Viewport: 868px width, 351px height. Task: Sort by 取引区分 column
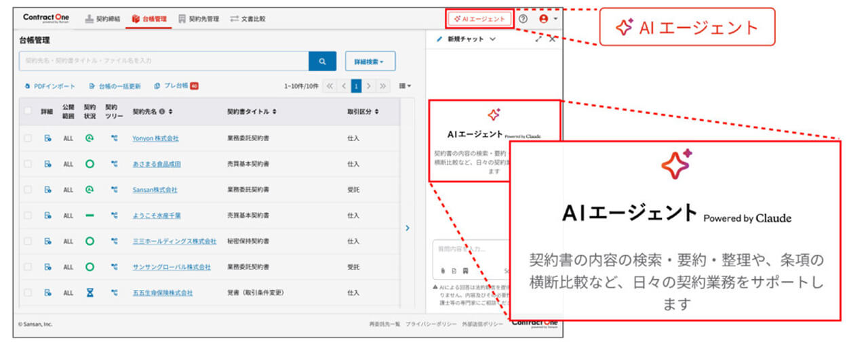coord(376,112)
